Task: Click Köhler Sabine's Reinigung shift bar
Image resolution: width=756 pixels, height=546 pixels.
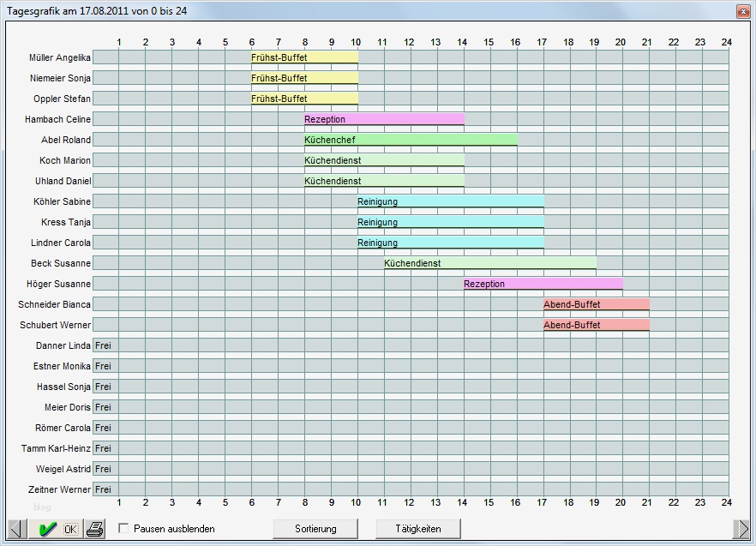Action: click(x=450, y=201)
